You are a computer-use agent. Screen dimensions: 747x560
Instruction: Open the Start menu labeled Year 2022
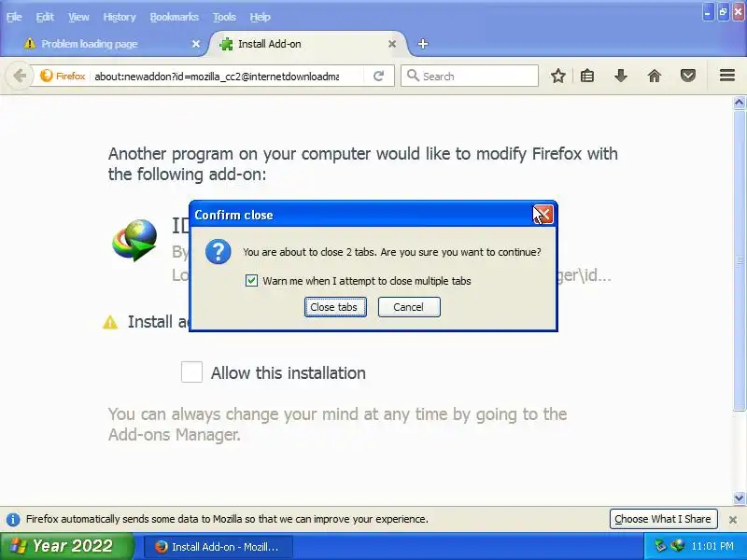pos(66,546)
